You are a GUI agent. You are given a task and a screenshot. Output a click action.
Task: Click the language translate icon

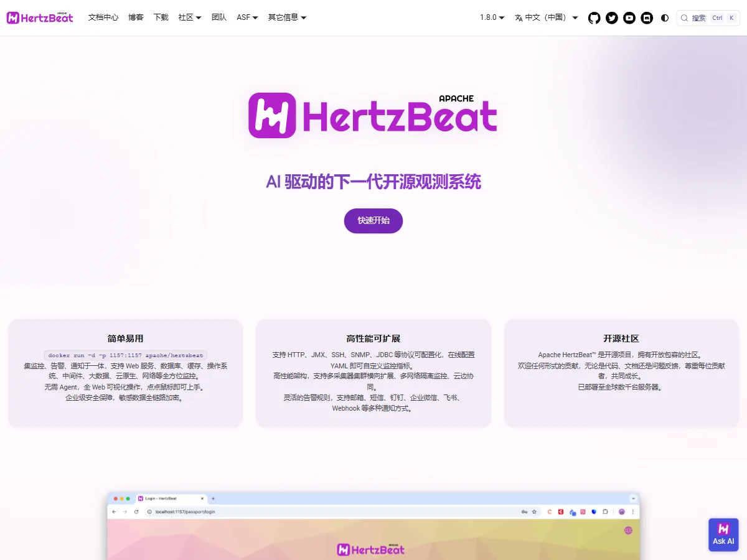click(x=519, y=18)
